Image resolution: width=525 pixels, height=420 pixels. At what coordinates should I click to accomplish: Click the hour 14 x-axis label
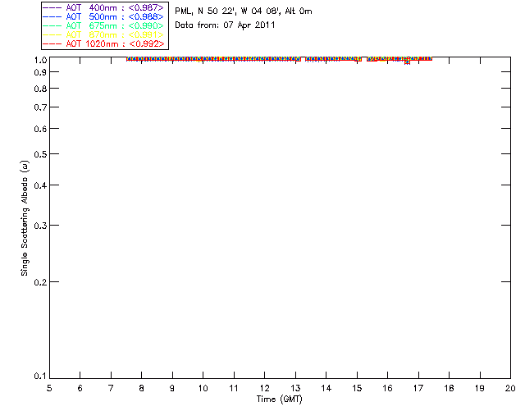pos(326,388)
